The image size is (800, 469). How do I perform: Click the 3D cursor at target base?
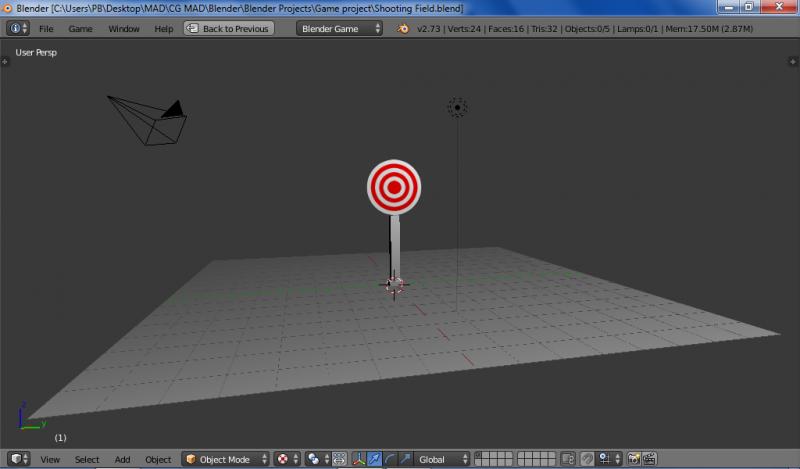click(x=394, y=285)
